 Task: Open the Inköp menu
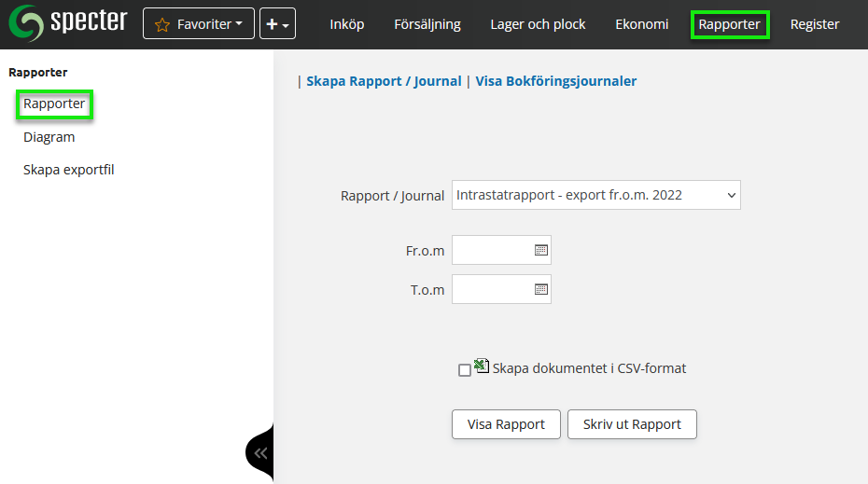[x=347, y=24]
